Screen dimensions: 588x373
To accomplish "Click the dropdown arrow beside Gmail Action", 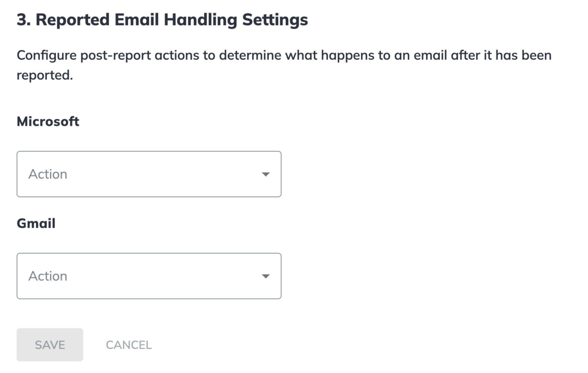I will pos(266,276).
